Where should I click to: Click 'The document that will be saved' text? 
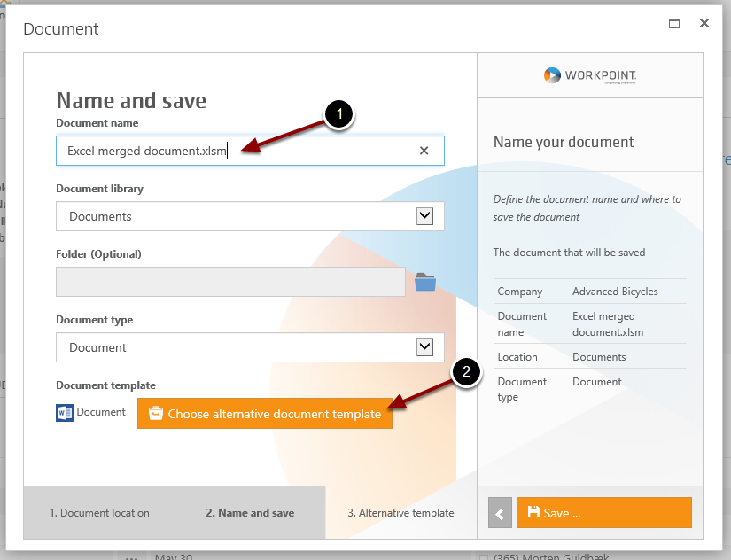coord(569,253)
